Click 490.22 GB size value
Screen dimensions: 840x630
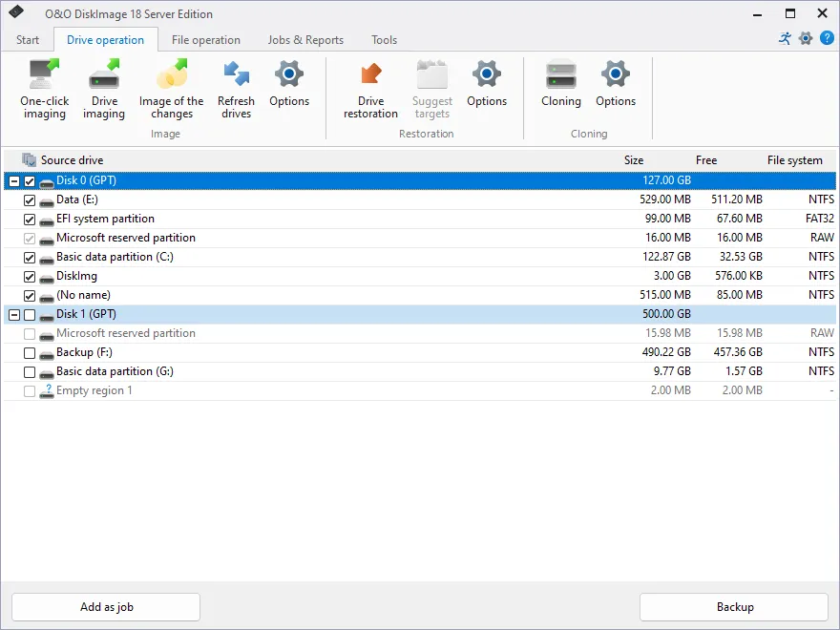(666, 352)
